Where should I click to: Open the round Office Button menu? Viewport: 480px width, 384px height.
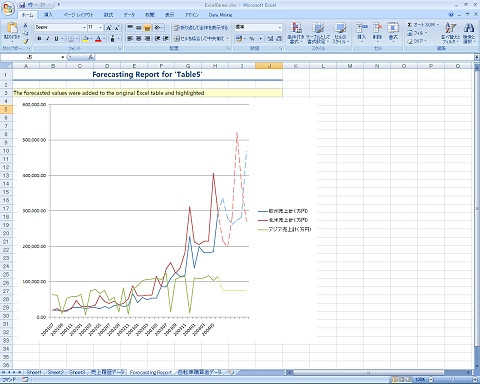coord(8,8)
